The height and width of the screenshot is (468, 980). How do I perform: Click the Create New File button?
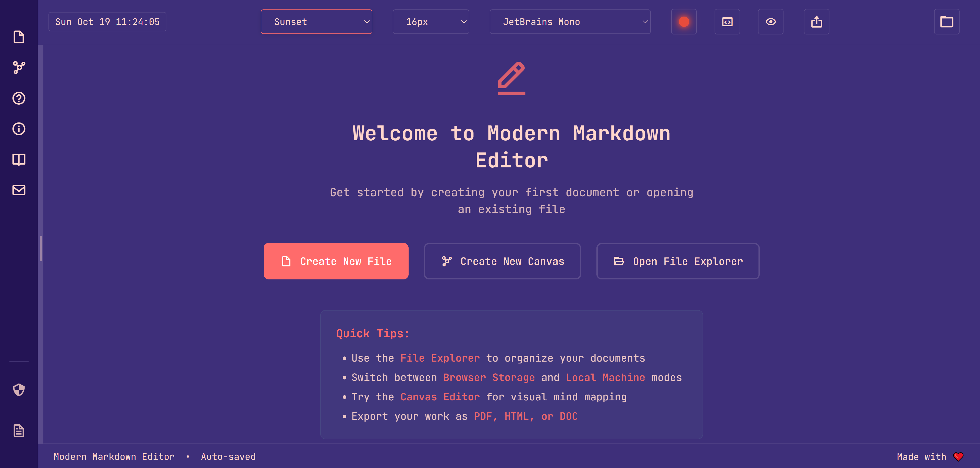[x=336, y=261]
